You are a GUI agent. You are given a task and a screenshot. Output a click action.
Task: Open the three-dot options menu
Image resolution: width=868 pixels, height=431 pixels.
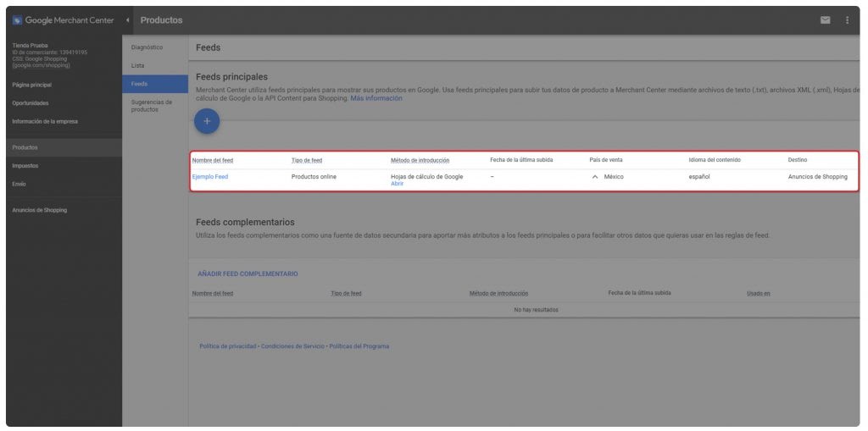pos(847,20)
